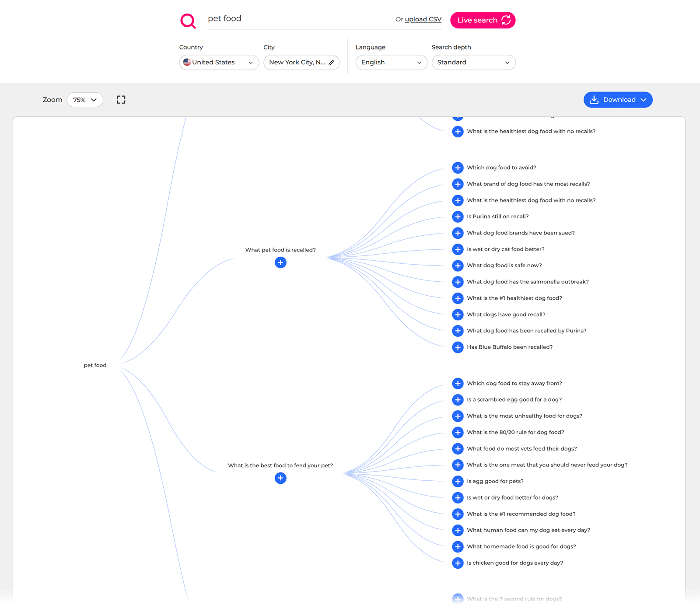Open the Country dropdown
This screenshot has width=700, height=605.
pyautogui.click(x=219, y=62)
